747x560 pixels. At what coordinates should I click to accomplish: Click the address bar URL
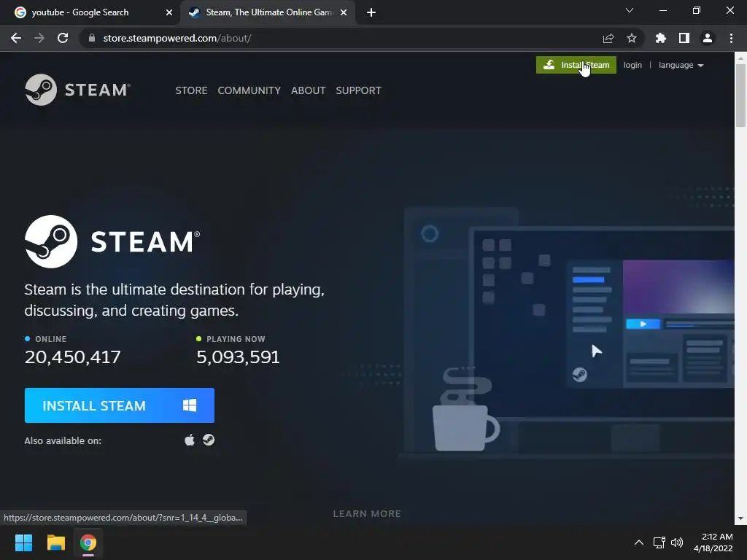177,38
